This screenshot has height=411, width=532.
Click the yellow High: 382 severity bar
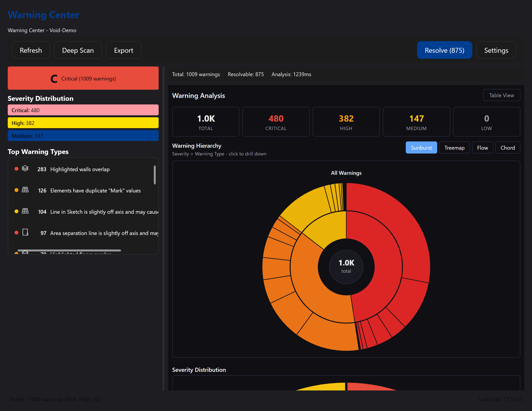tap(83, 123)
